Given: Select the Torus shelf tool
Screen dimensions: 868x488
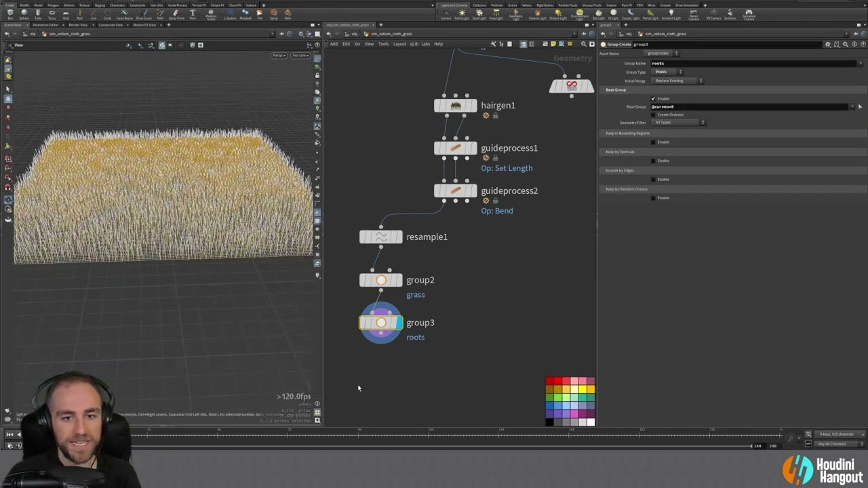Looking at the screenshot, I should coord(52,14).
